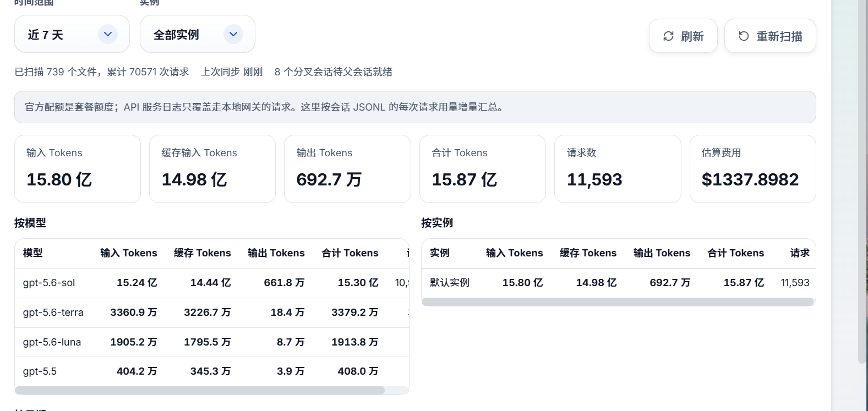Click the 8.7 万 output tokens cell

[291, 342]
